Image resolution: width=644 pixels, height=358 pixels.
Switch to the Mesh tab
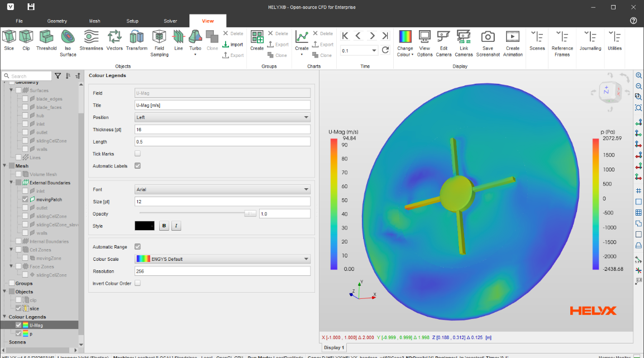[x=94, y=21]
